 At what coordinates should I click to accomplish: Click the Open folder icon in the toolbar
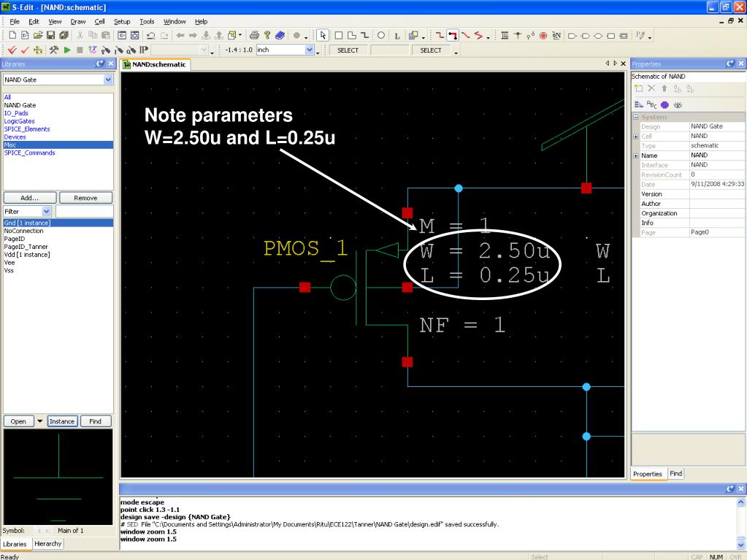(x=38, y=35)
